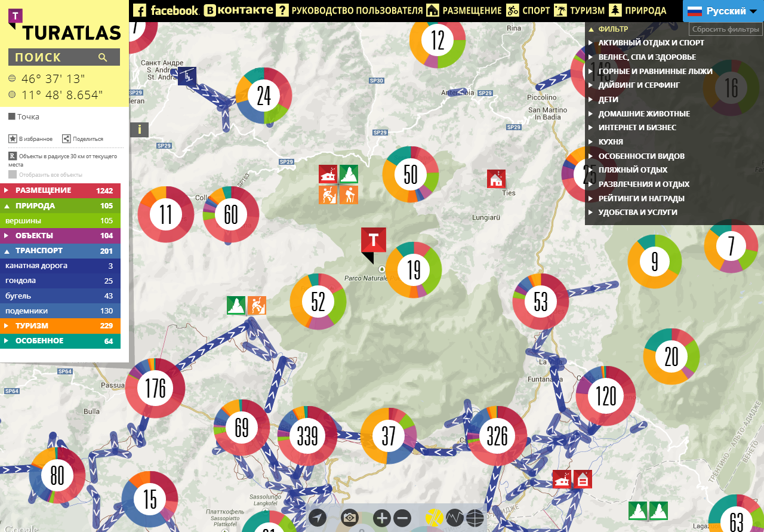Select the yellow road map view icon

pyautogui.click(x=435, y=517)
